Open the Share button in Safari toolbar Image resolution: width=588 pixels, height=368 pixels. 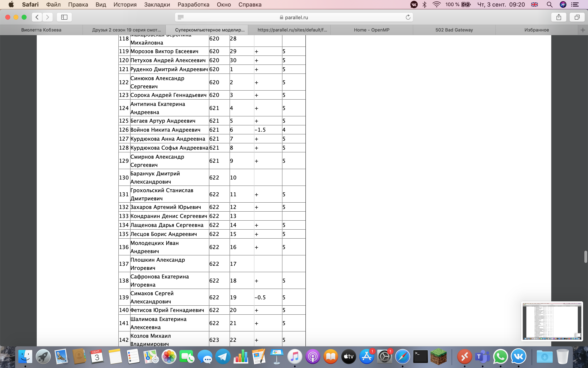click(x=559, y=17)
